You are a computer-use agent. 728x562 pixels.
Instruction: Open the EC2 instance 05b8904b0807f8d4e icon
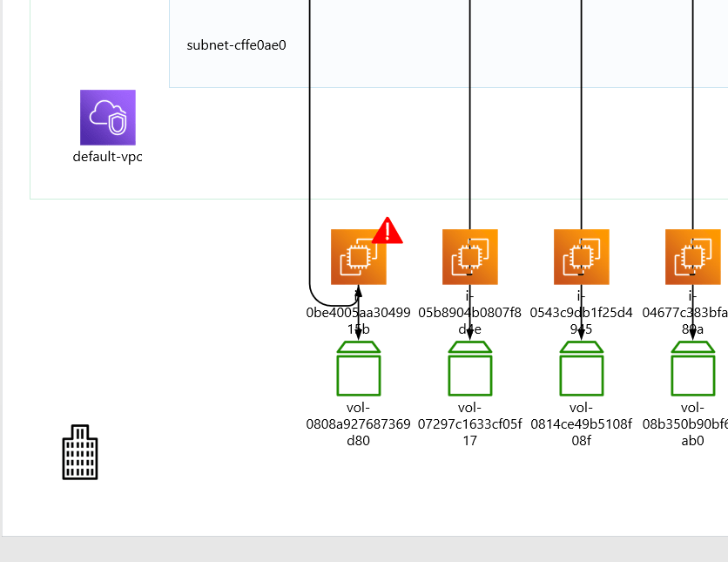469,257
